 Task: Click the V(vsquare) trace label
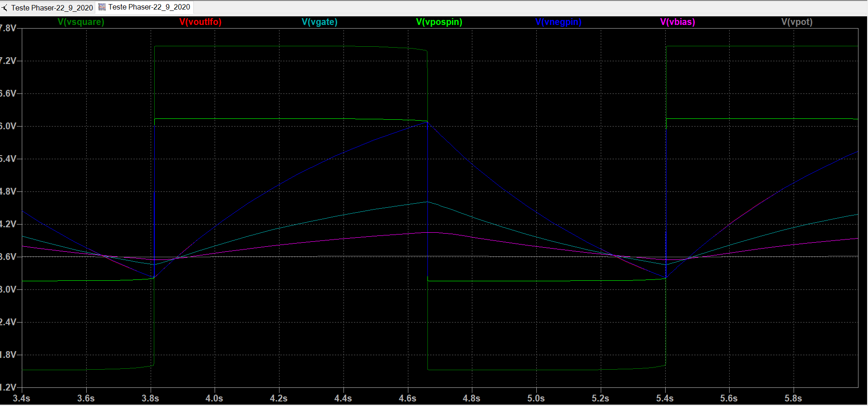click(x=81, y=22)
